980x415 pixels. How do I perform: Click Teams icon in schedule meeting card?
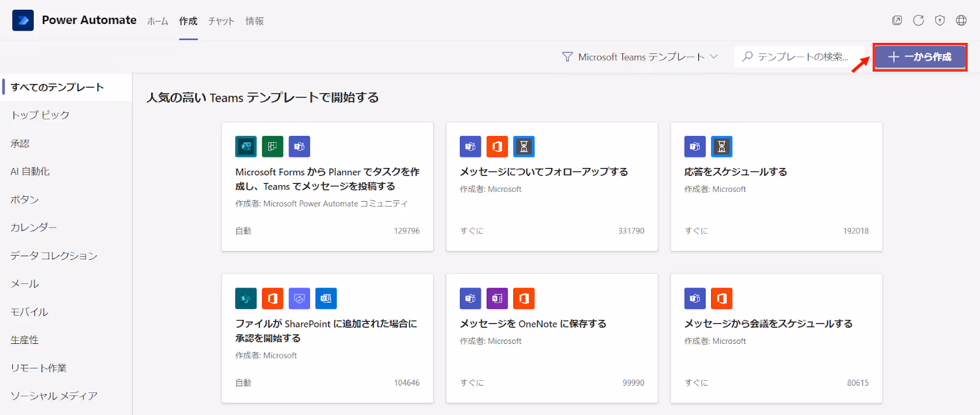click(x=695, y=299)
